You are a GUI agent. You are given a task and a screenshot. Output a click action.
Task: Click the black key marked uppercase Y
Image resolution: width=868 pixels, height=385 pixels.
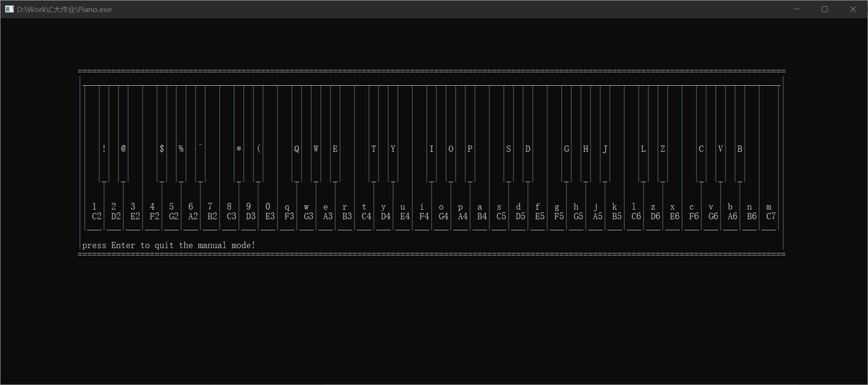click(x=393, y=135)
